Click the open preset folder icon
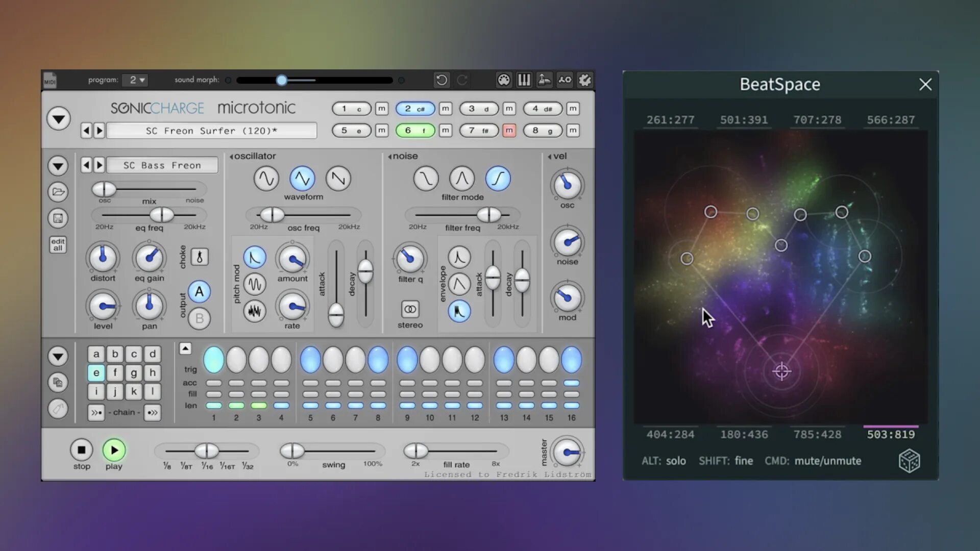This screenshot has width=980, height=551. coord(58,192)
